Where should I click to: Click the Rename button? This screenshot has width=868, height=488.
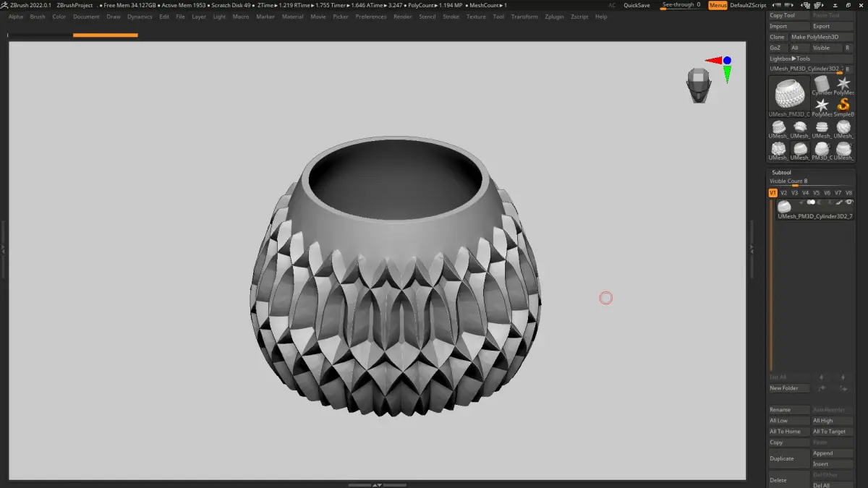789,410
